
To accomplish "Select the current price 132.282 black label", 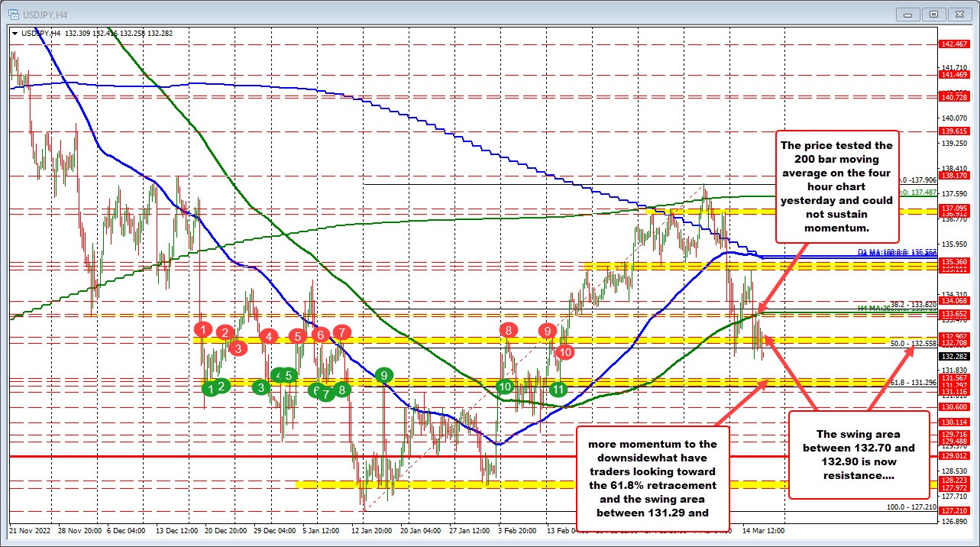I will pos(953,356).
